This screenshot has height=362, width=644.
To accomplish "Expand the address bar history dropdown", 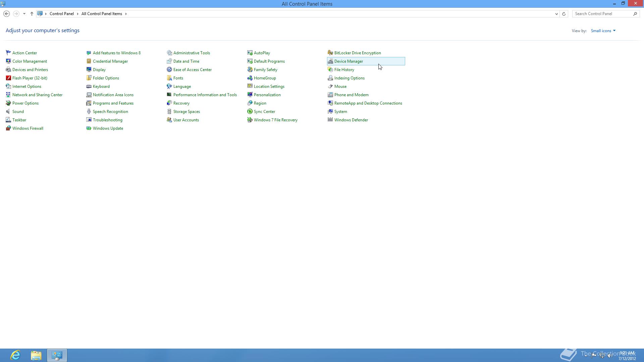I will pos(556,14).
